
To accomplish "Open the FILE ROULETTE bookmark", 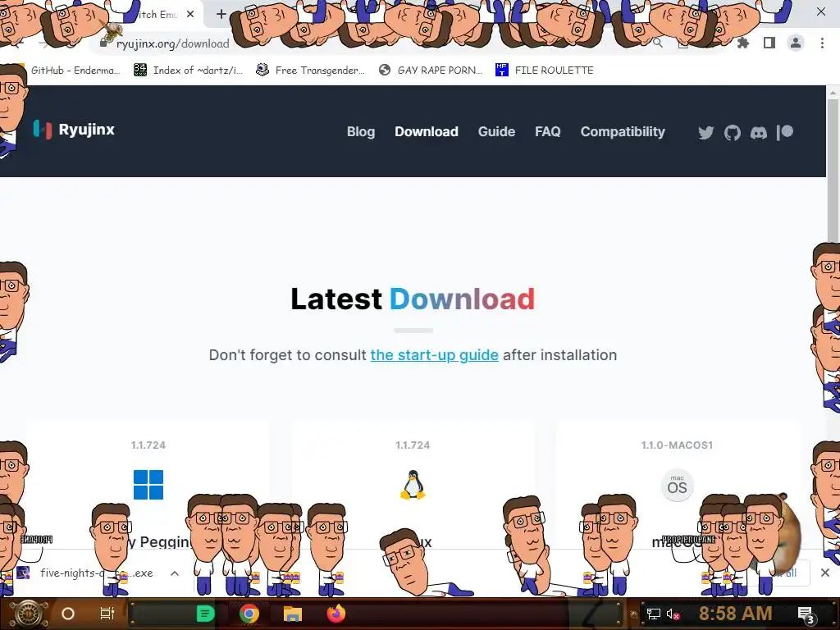I will [545, 71].
